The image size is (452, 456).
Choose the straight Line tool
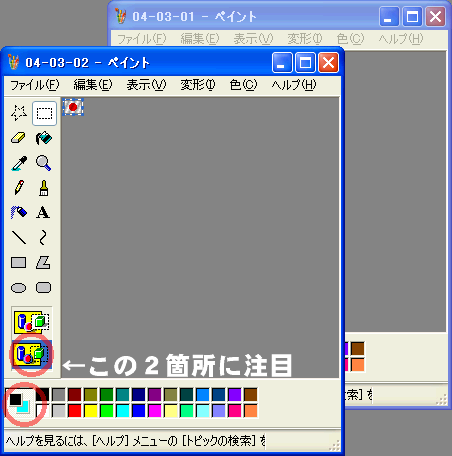19,237
